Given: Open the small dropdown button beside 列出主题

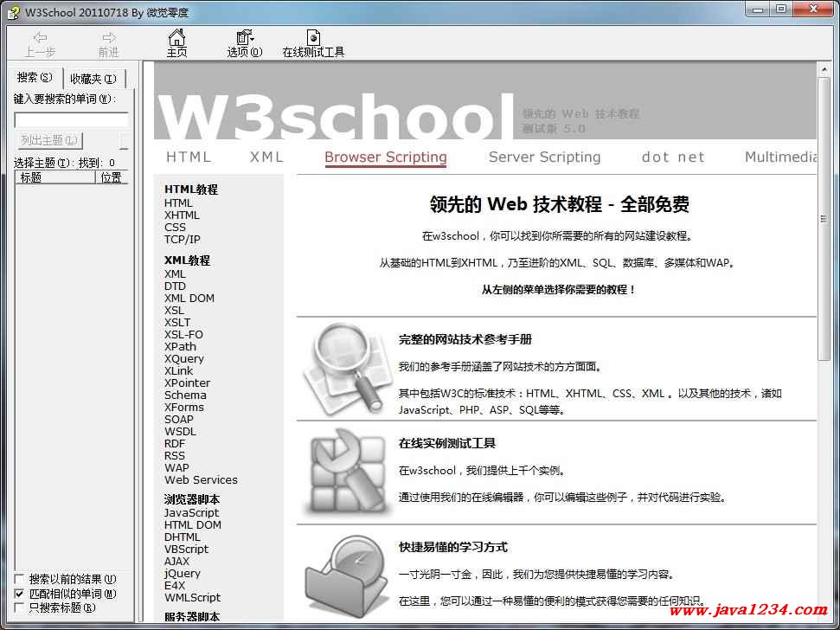Looking at the screenshot, I should click(124, 141).
